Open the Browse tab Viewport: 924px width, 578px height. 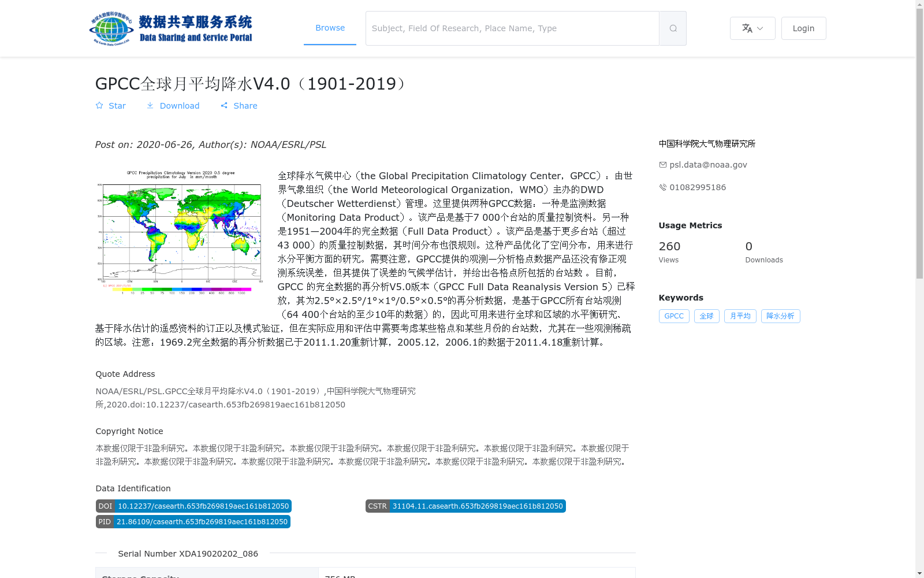point(330,28)
